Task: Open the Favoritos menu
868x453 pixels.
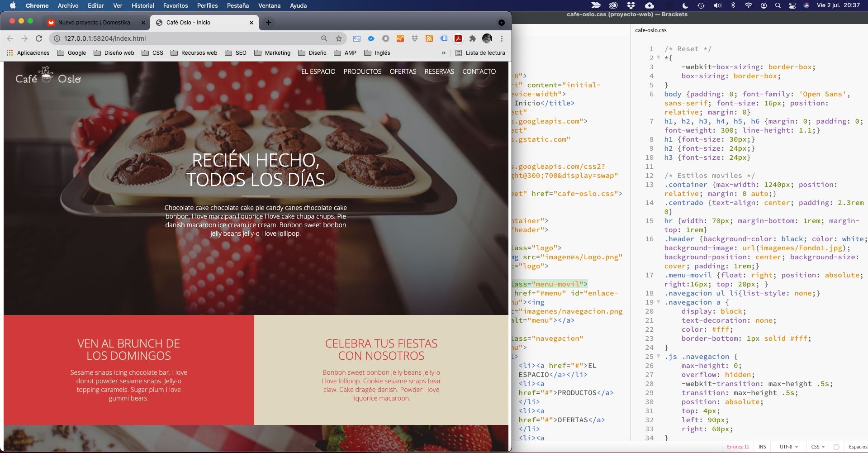Action: click(x=175, y=5)
